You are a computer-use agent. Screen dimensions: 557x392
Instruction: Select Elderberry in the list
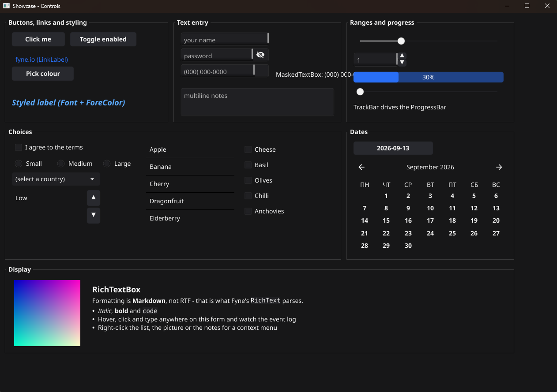[x=190, y=218]
